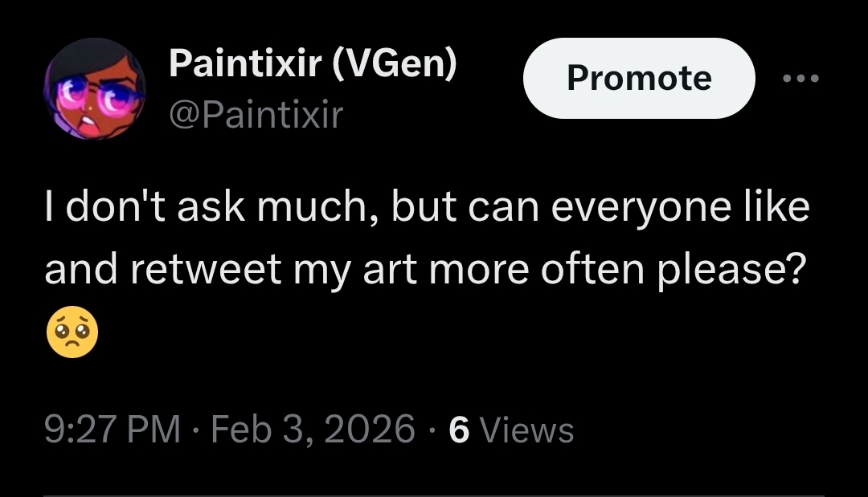Viewport: 868px width, 497px height.
Task: Click the Promote button
Action: click(639, 79)
